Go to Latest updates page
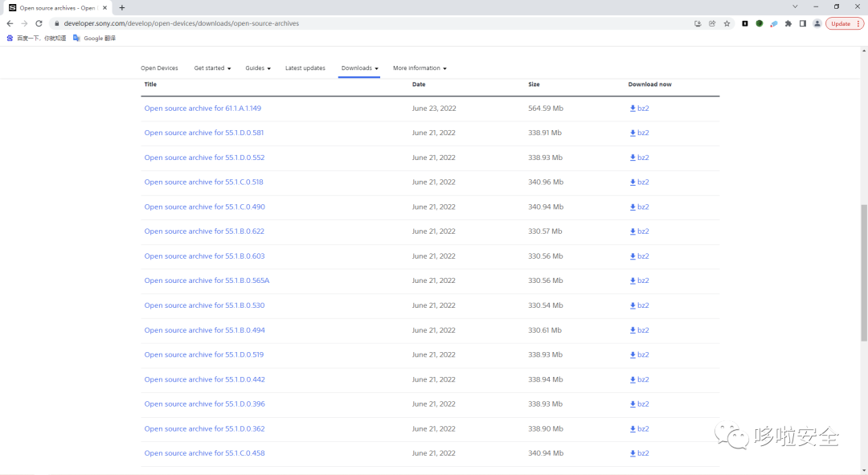The width and height of the screenshot is (868, 475). 305,68
